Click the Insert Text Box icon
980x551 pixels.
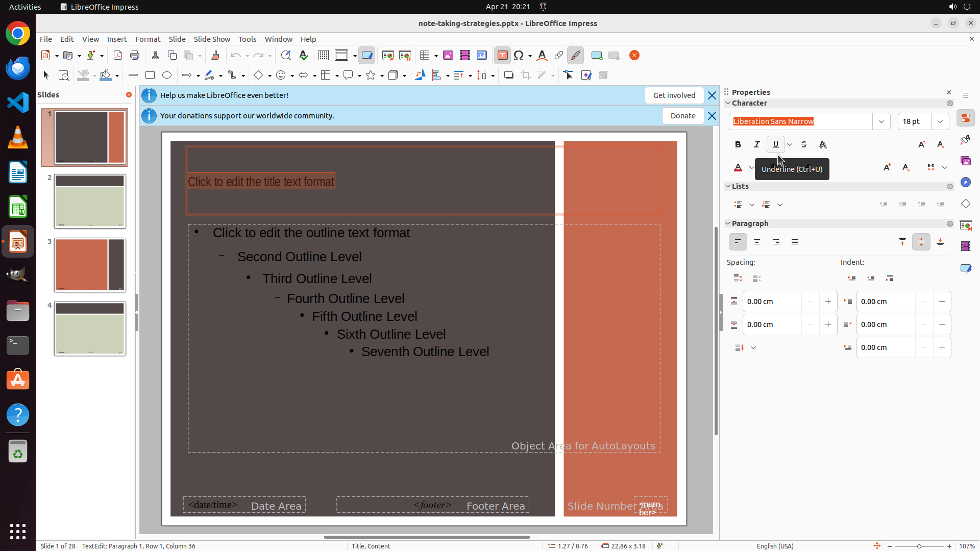pos(502,56)
